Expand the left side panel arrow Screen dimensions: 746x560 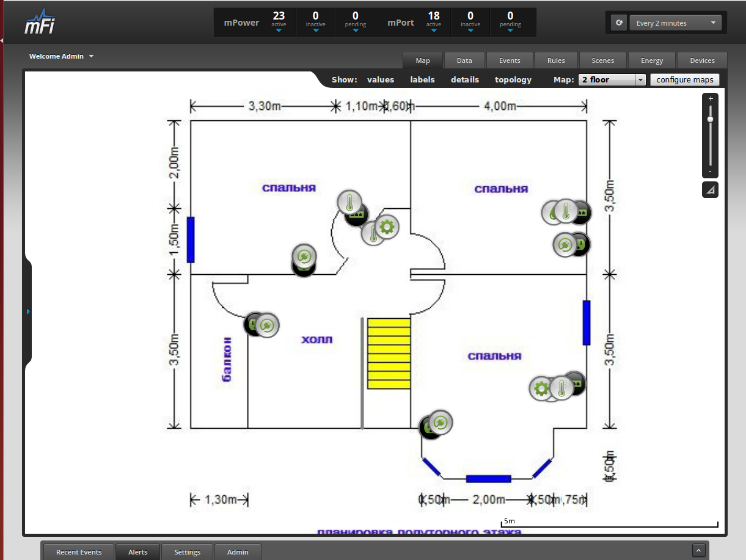[x=28, y=311]
